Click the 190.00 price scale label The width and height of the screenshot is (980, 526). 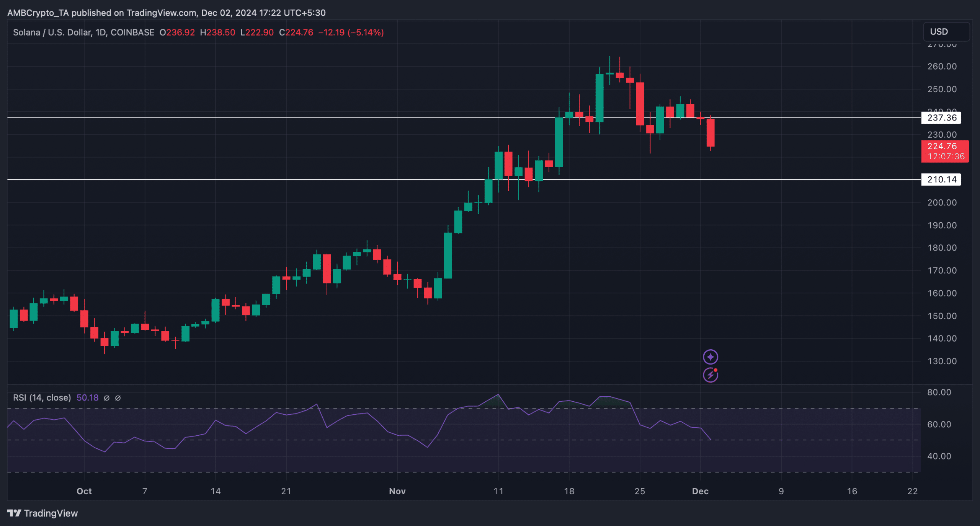coord(942,225)
